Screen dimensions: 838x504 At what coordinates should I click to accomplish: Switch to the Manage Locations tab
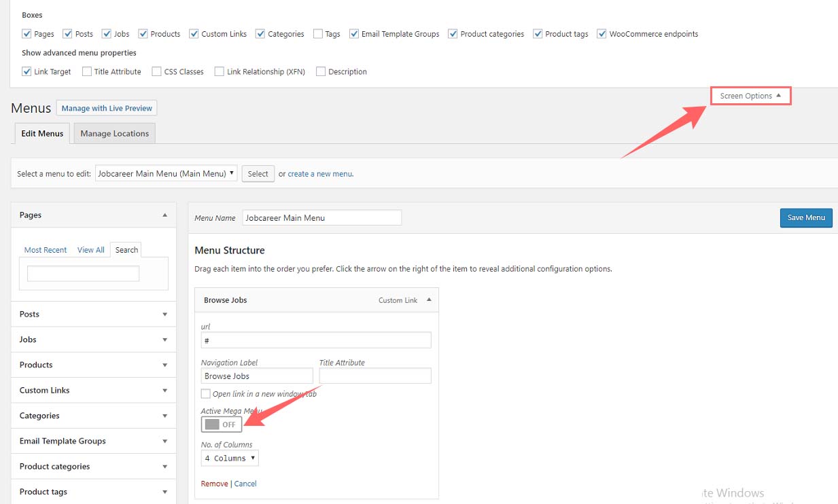coord(114,134)
